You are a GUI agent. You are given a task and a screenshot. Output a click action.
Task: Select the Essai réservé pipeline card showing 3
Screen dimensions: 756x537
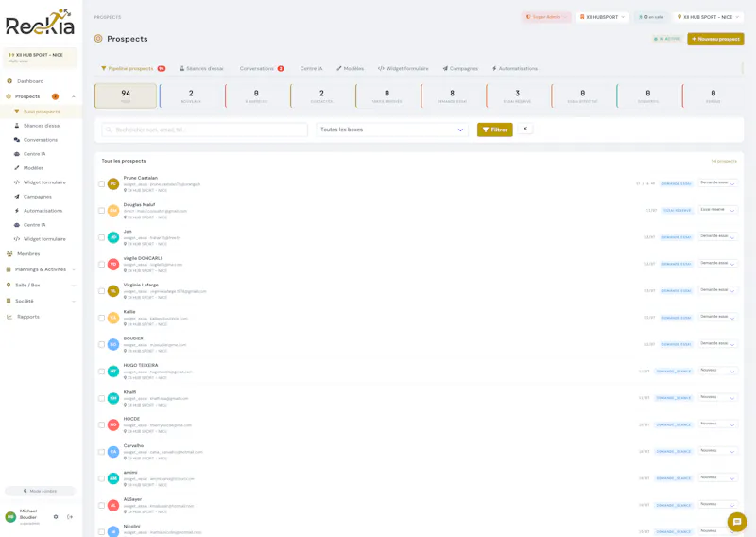coord(517,95)
